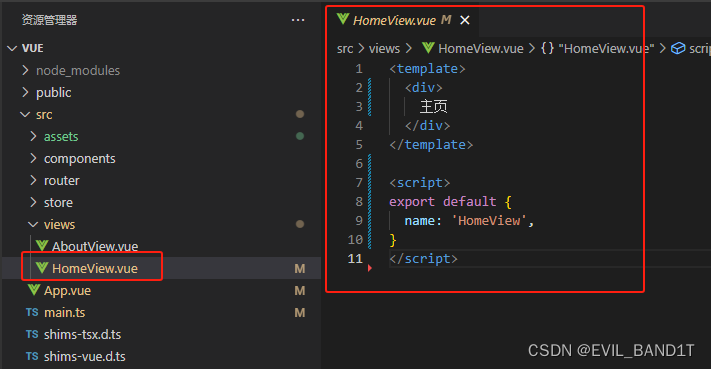Expand the public folder chevron
Image resolution: width=711 pixels, height=369 pixels.
coord(25,92)
